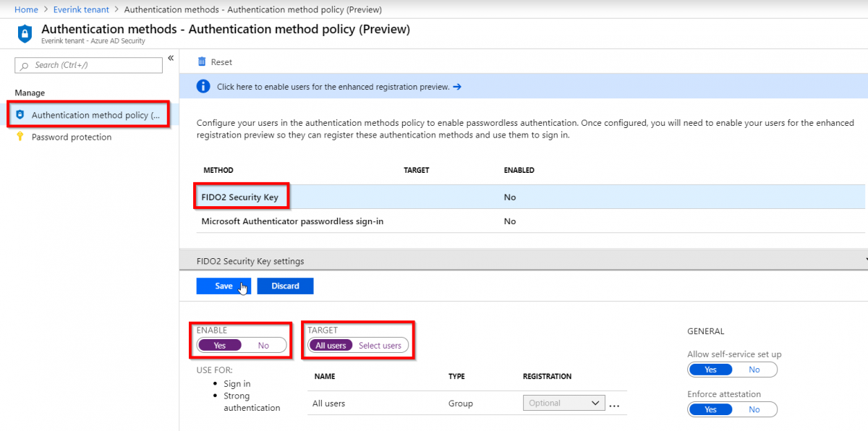This screenshot has height=431, width=868.
Task: Click the No value for Microsoft Authenticator
Action: click(x=510, y=221)
